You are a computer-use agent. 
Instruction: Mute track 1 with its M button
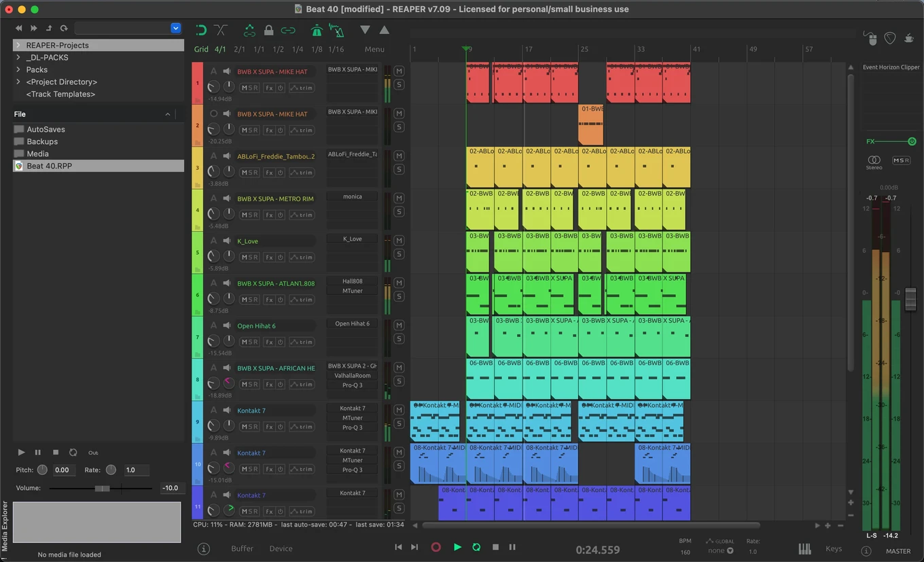point(399,71)
